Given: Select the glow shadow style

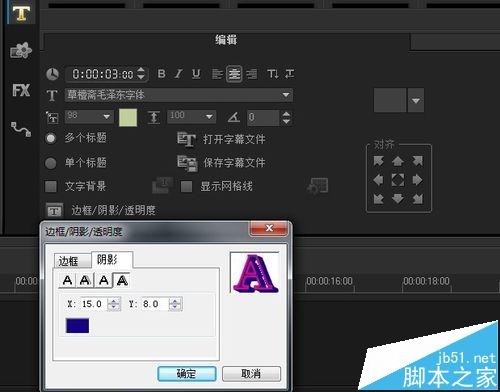Looking at the screenshot, I should (x=104, y=280).
